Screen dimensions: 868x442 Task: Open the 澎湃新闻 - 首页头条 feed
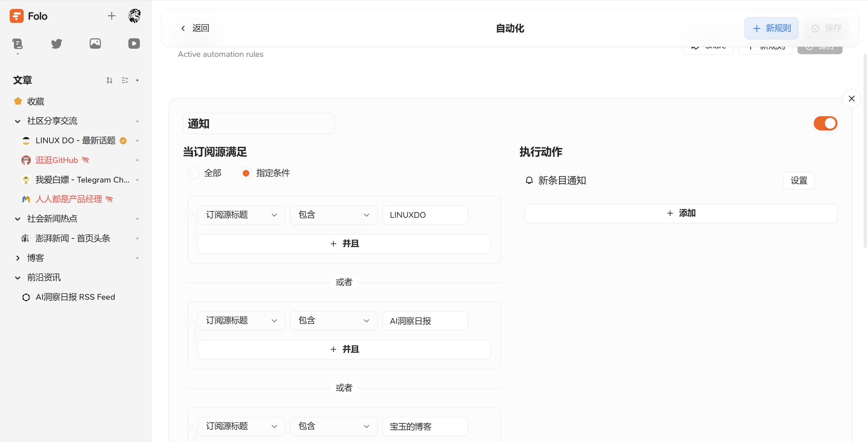pyautogui.click(x=73, y=238)
